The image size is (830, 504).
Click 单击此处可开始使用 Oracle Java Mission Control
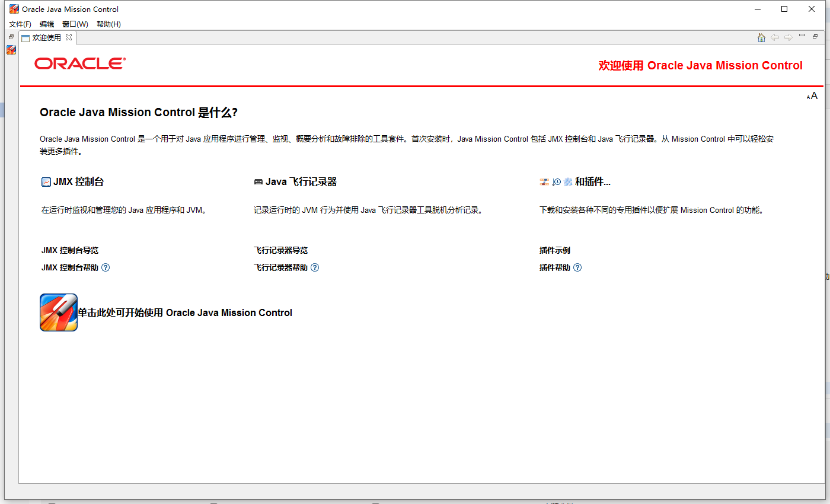point(185,312)
